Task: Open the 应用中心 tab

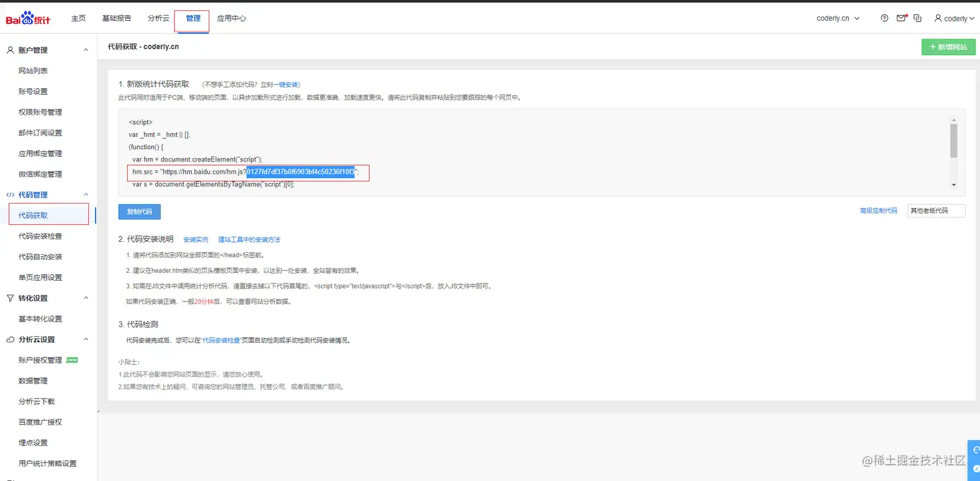Action: (x=231, y=18)
